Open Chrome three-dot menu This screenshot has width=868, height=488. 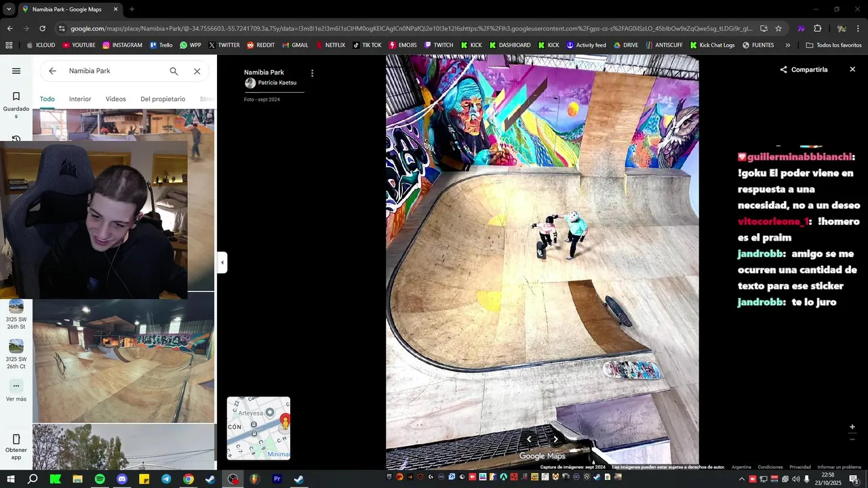pos(859,28)
